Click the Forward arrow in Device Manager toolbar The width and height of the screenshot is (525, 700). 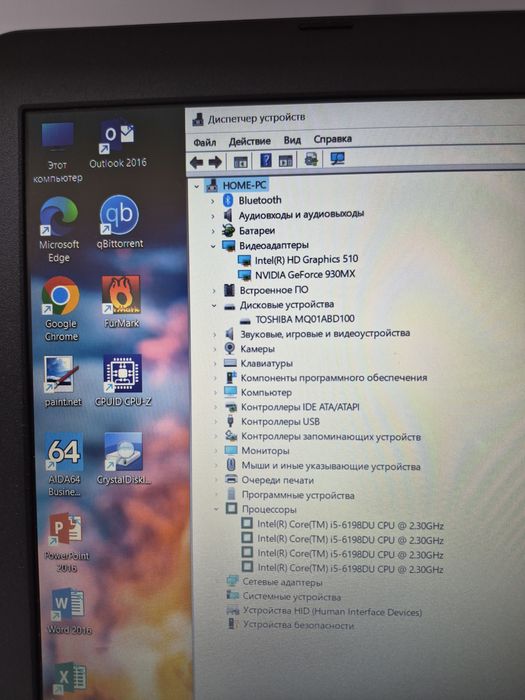tap(215, 162)
